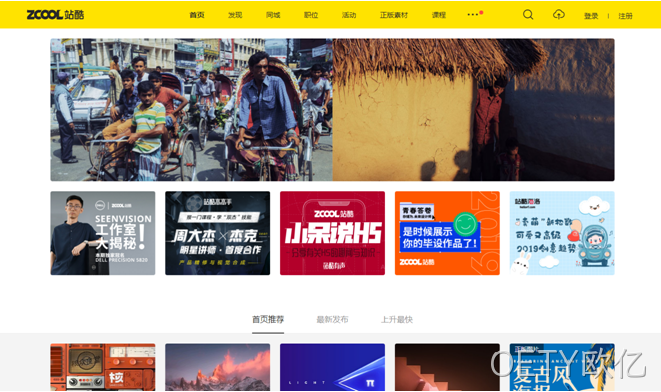Switch to 最新发布 tab
The width and height of the screenshot is (661, 392).
coord(332,320)
